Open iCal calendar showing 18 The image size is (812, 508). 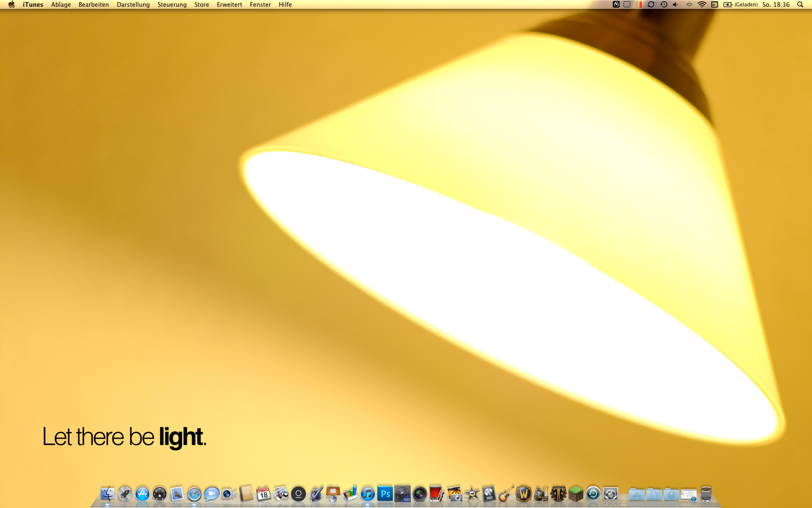(x=263, y=494)
